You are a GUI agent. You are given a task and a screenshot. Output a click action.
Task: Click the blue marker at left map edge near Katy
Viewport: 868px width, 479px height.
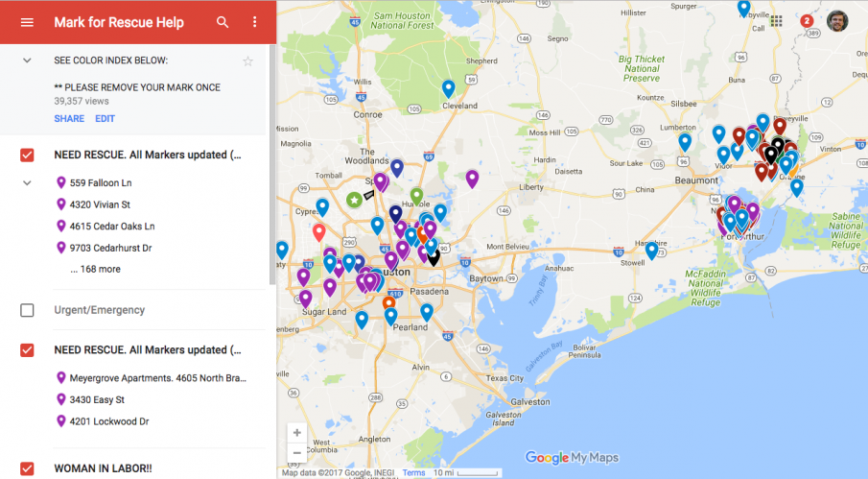tap(282, 250)
